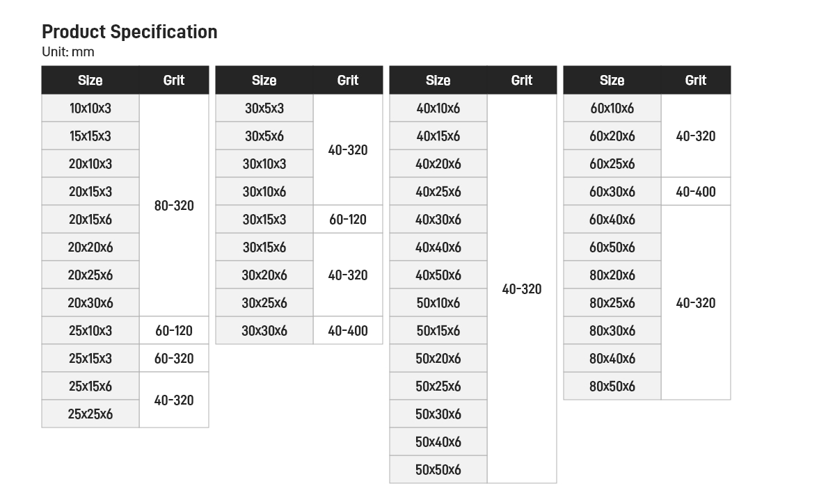Screen dimensions: 835x504
Task: Select the 25x25x6 size cell
Action: [x=90, y=414]
